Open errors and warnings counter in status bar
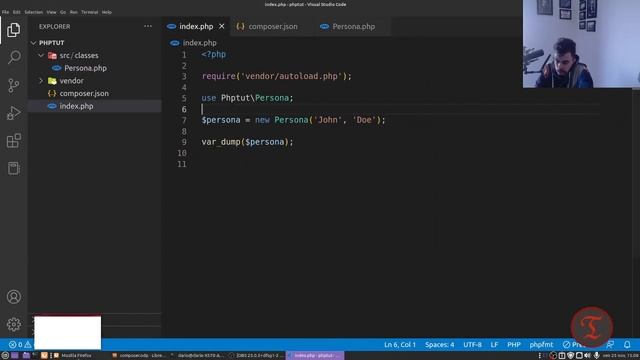This screenshot has height=360, width=640. 20,345
